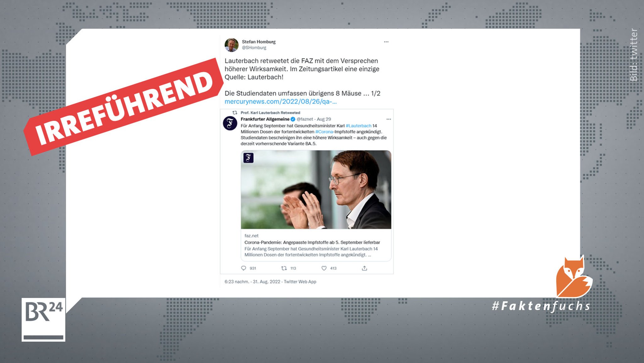Click the FAZ logo badge on the article photo
The width and height of the screenshot is (644, 363).
(x=248, y=158)
